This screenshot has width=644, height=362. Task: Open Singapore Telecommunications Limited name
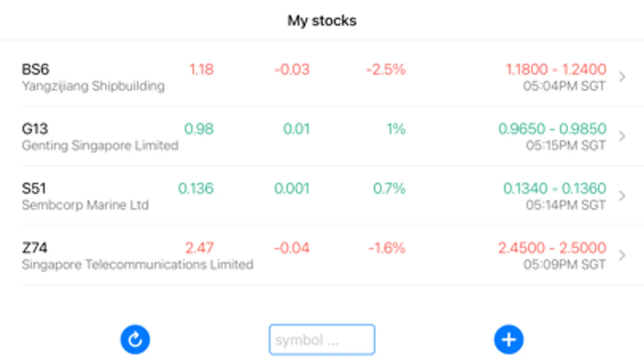pyautogui.click(x=138, y=265)
